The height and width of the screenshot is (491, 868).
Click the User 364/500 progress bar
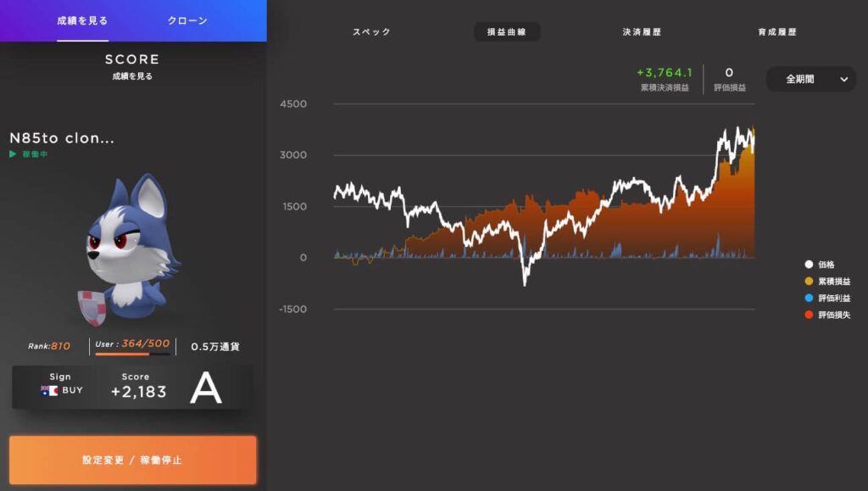132,354
